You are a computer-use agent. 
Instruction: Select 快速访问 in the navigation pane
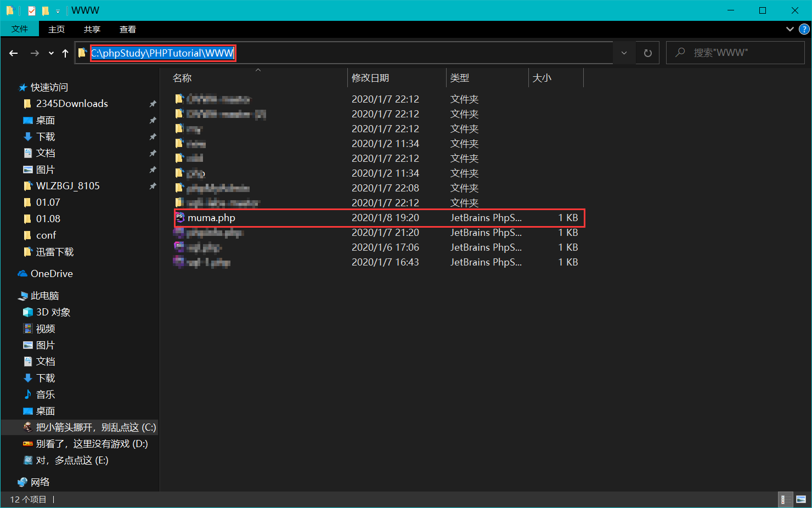[x=49, y=87]
